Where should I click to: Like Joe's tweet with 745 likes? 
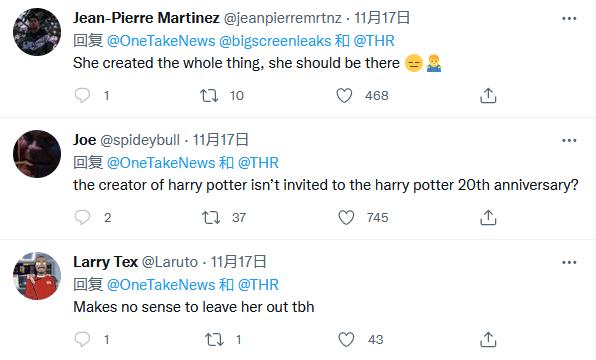[346, 217]
